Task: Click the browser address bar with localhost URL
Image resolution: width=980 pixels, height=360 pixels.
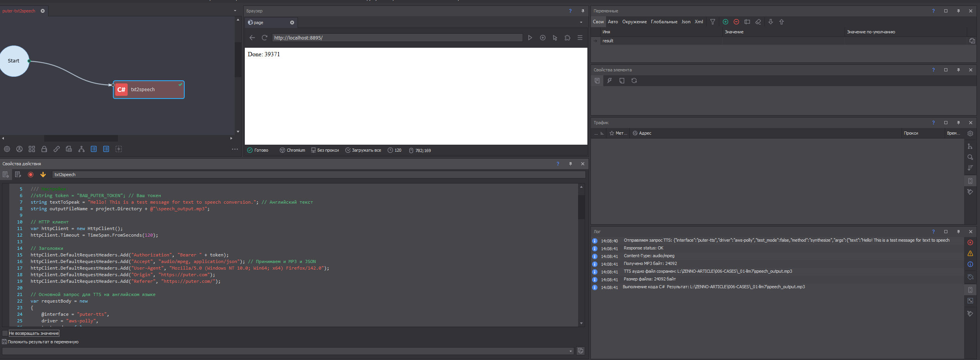Action: click(397, 38)
